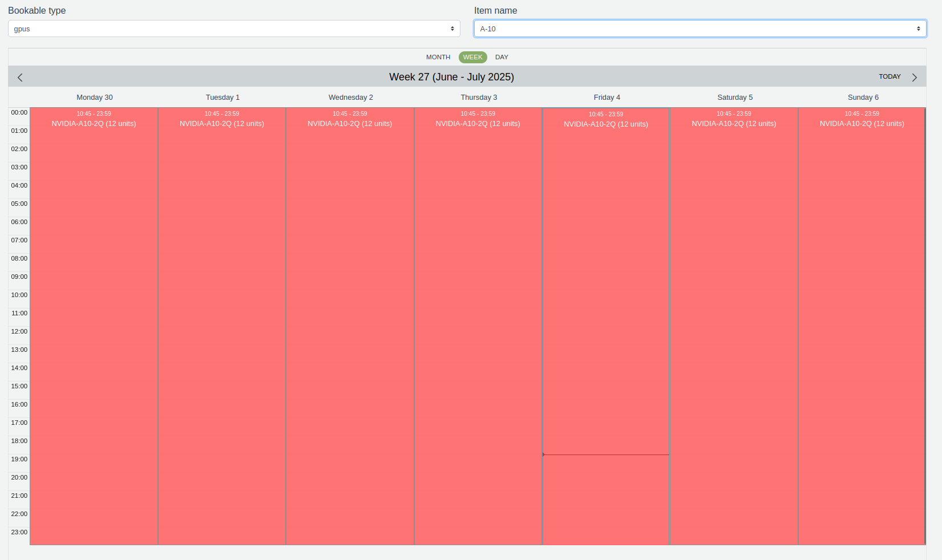Open Friday 4 NVIDIA-A10-2Q booking
This screenshot has height=560, width=942.
tap(605, 124)
